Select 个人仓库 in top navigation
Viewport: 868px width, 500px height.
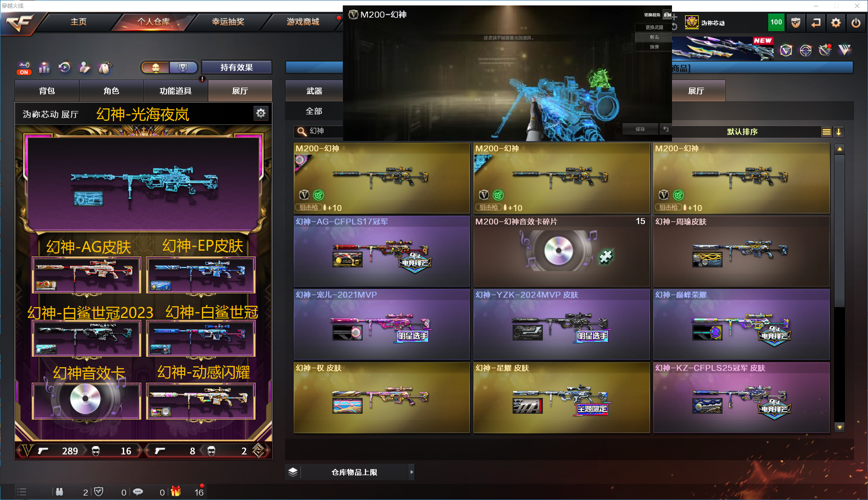pos(154,22)
